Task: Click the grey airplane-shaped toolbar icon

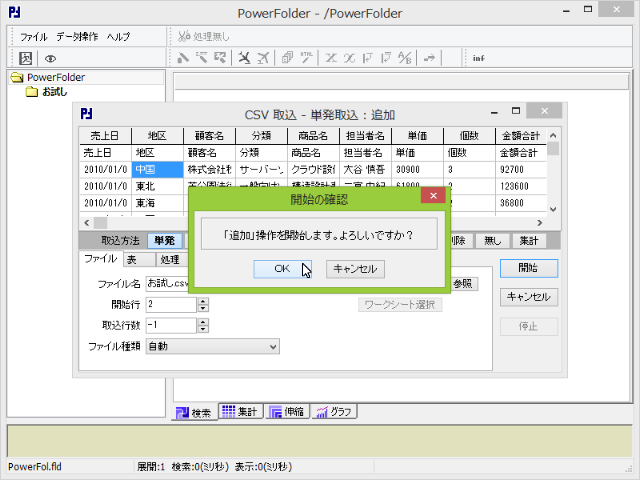Action: pos(263,58)
